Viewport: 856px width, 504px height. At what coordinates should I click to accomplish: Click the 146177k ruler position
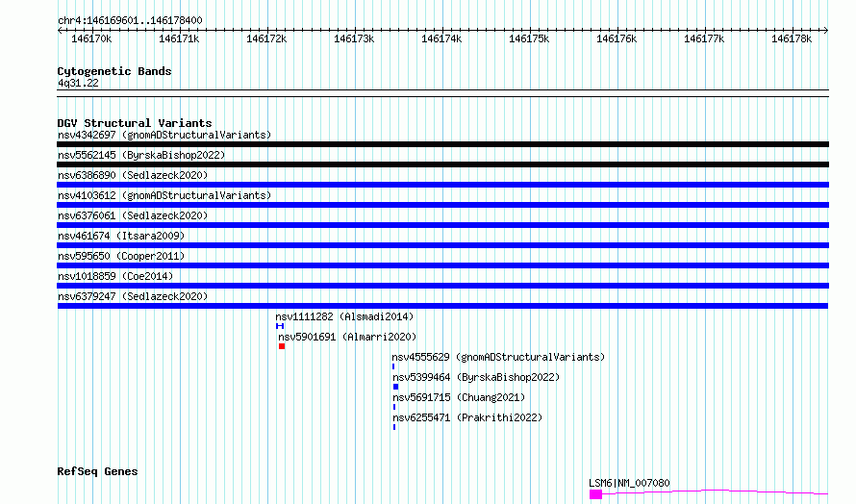pos(704,38)
